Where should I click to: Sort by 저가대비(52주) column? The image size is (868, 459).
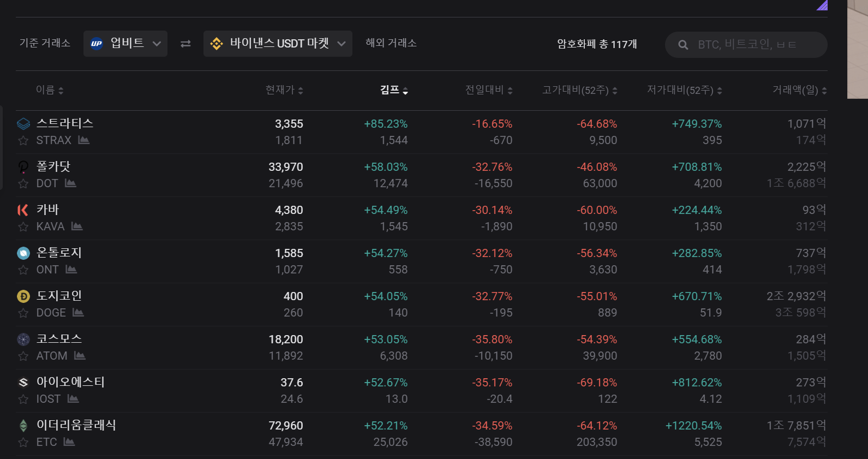685,90
